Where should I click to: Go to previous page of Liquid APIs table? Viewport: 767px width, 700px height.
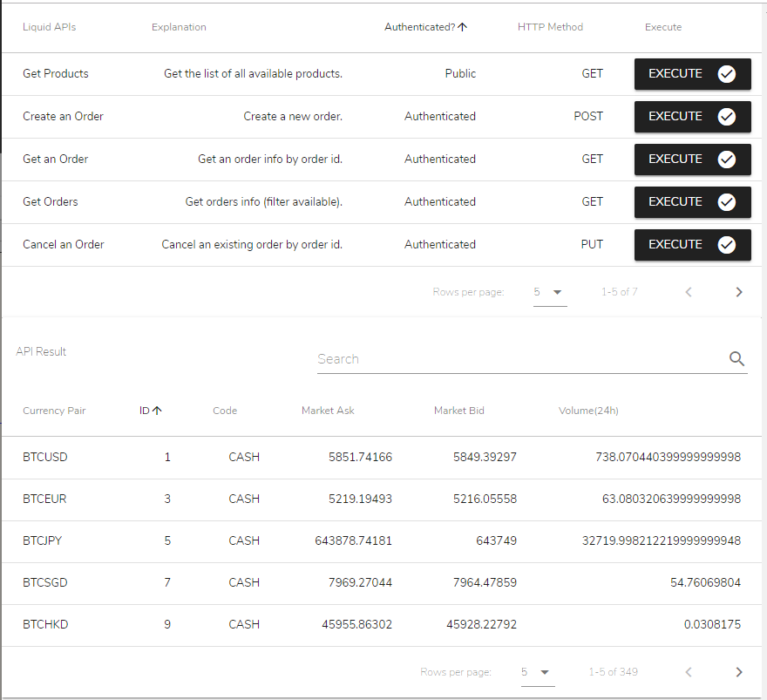click(x=689, y=292)
